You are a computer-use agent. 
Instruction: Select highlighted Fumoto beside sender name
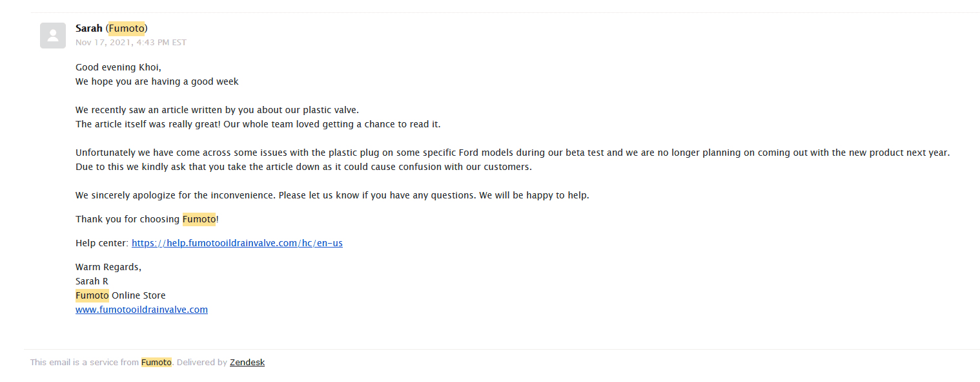127,28
